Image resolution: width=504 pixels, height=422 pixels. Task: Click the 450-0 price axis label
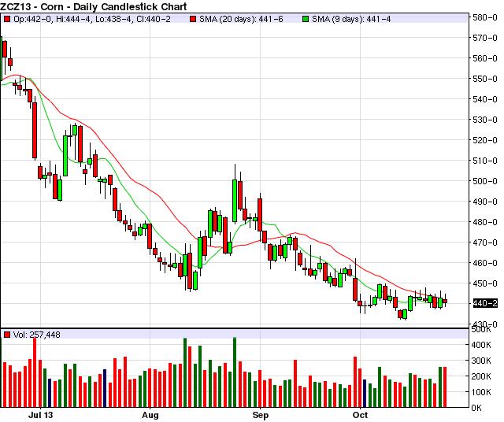(485, 283)
